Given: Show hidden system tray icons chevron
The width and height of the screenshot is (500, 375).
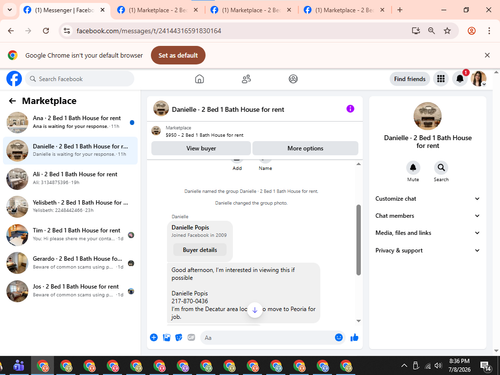Looking at the screenshot, I should [404, 366].
